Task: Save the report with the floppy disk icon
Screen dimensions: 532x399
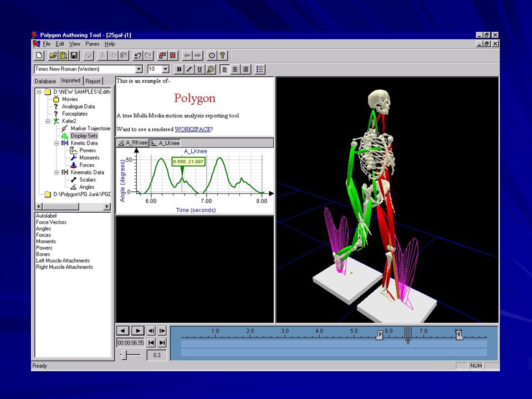Action: pos(74,55)
